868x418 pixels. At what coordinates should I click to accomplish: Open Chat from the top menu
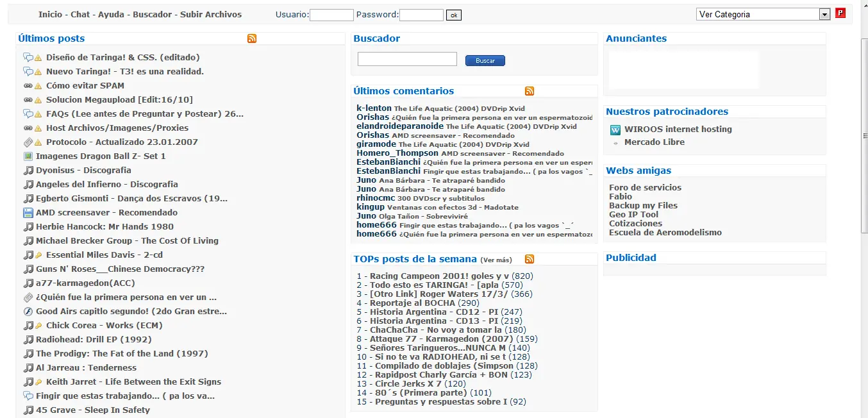(x=80, y=14)
